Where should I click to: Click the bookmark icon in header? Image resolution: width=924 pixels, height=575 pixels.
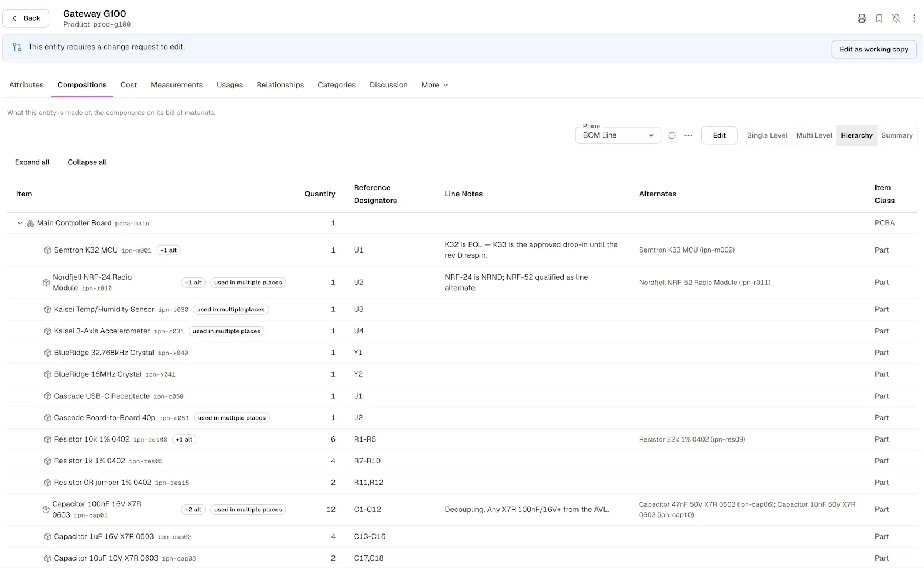coord(879,18)
